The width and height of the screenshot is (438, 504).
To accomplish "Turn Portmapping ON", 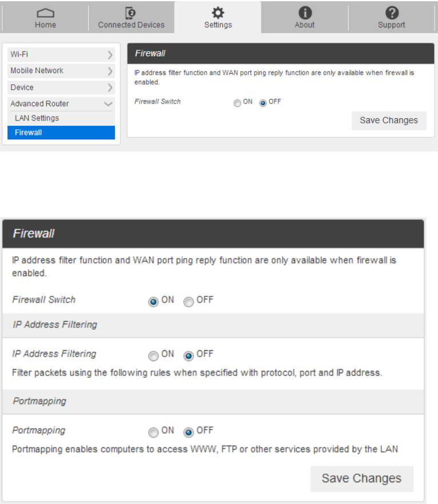I will pyautogui.click(x=153, y=433).
